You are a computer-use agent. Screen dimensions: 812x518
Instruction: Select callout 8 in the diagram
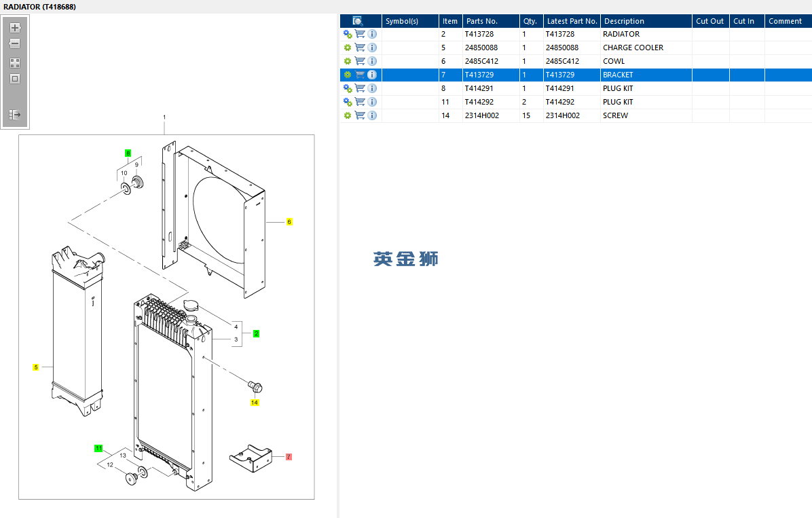pyautogui.click(x=128, y=153)
